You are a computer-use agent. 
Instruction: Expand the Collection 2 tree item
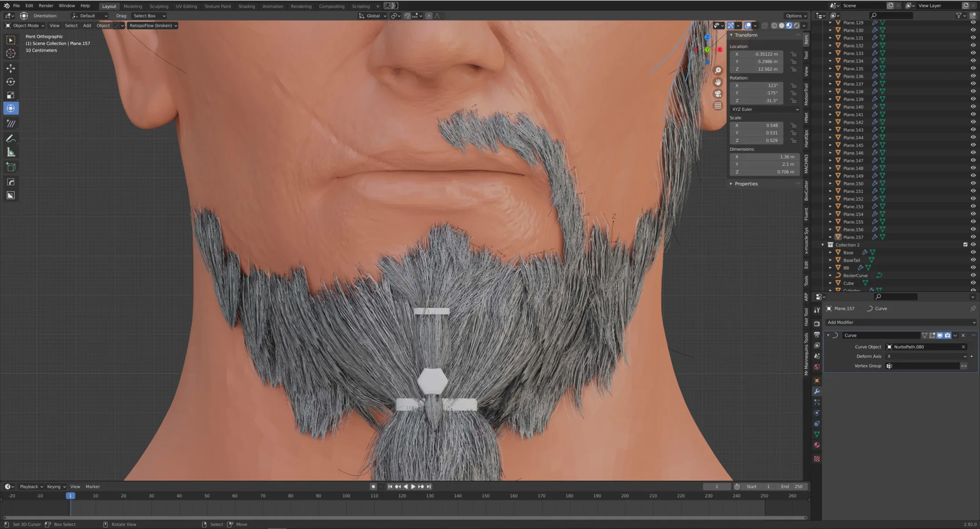[823, 244]
